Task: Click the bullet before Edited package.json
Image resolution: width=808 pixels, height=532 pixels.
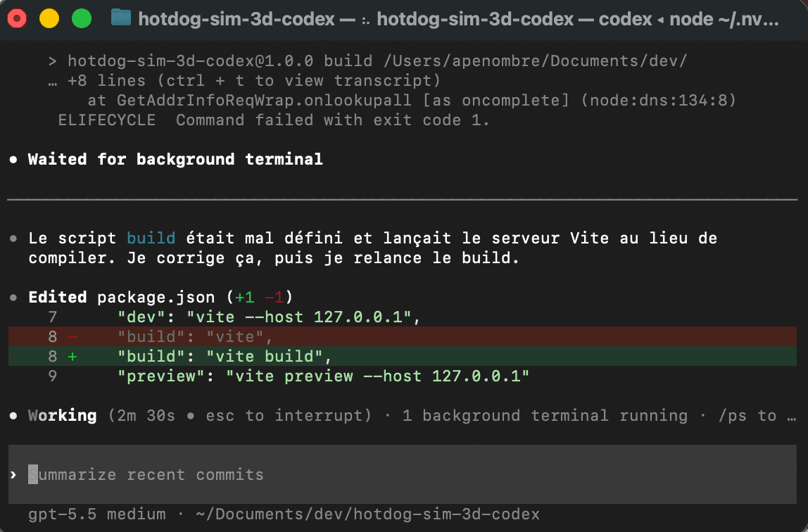Action: pyautogui.click(x=13, y=298)
